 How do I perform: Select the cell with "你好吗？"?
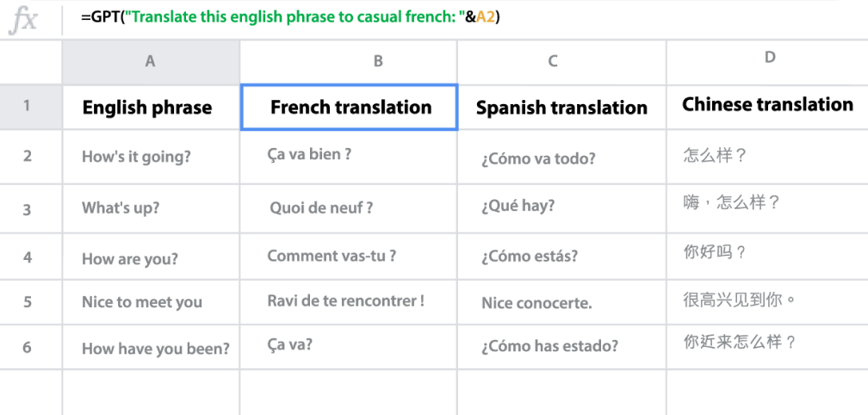point(767,257)
